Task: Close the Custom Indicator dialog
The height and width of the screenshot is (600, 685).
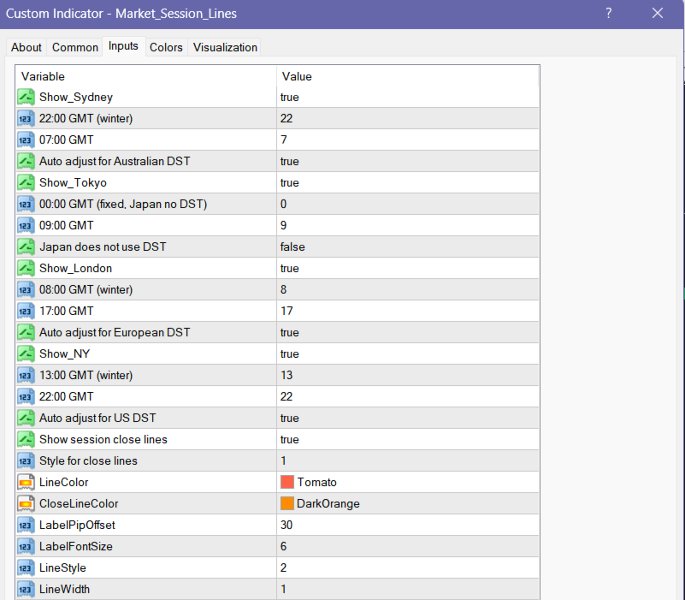Action: click(x=657, y=13)
